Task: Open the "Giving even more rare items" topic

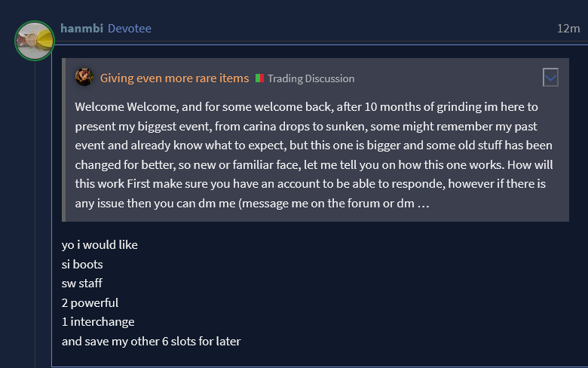Action: 174,78
